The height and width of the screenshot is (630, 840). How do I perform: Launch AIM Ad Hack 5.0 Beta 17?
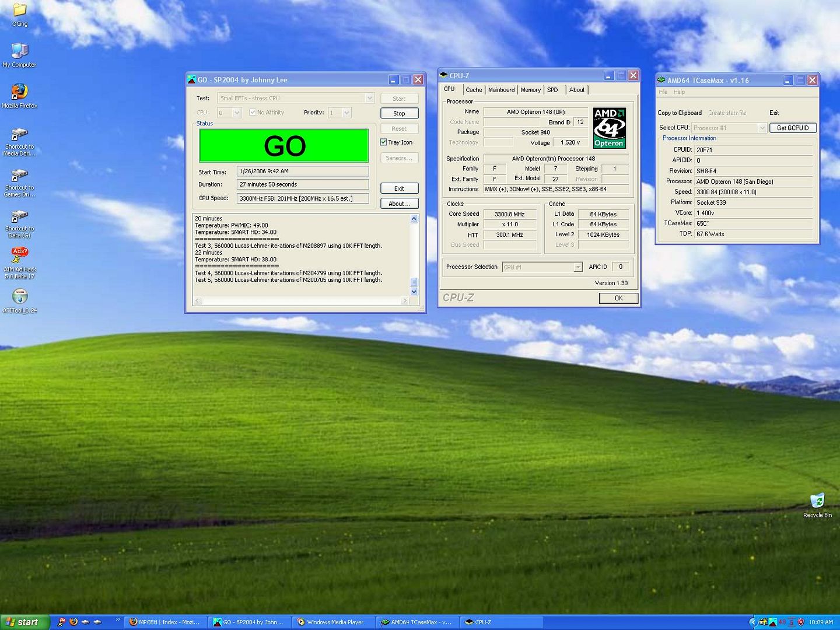tap(19, 263)
